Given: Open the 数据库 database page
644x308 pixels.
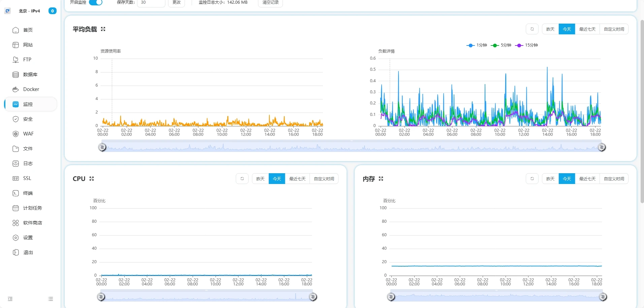Looking at the screenshot, I should tap(30, 74).
